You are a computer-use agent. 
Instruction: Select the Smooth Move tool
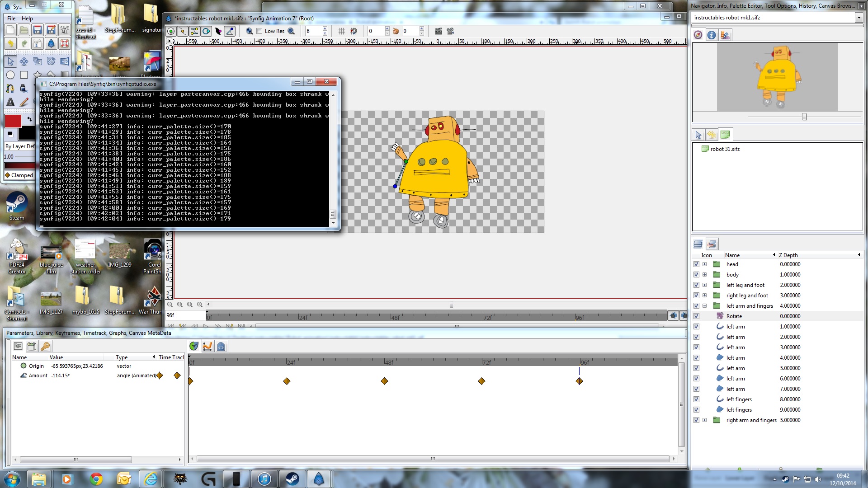click(24, 61)
